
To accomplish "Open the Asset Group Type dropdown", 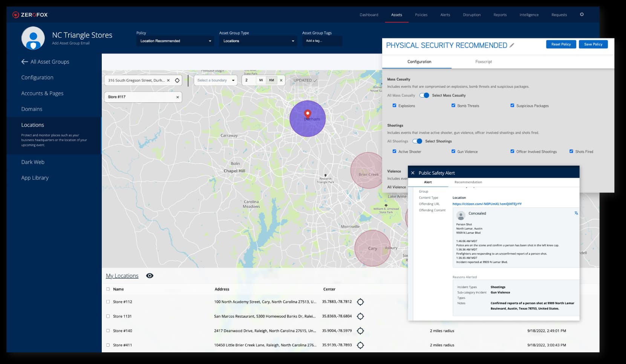I will click(257, 41).
